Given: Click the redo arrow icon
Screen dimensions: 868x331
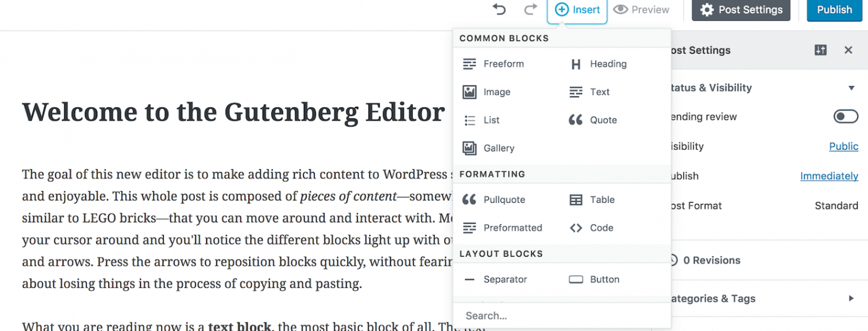Looking at the screenshot, I should pyautogui.click(x=531, y=10).
